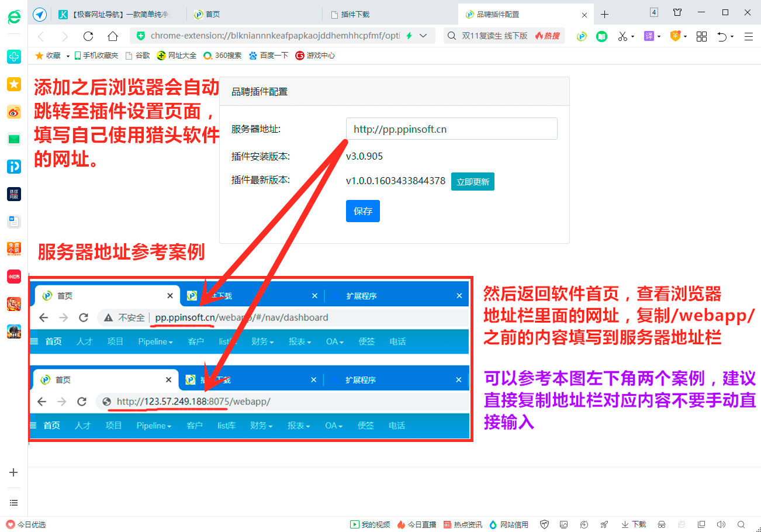Expand the address bar dropdown arrow
The width and height of the screenshot is (761, 532).
423,36
